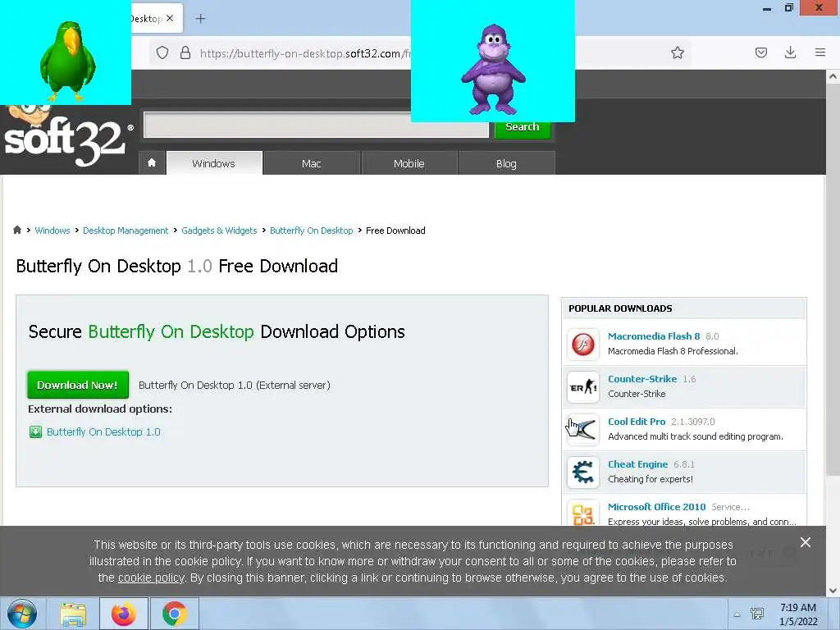This screenshot has height=630, width=840.
Task: Open the Gadgets & Widgets breadcrumb link
Action: coord(219,231)
